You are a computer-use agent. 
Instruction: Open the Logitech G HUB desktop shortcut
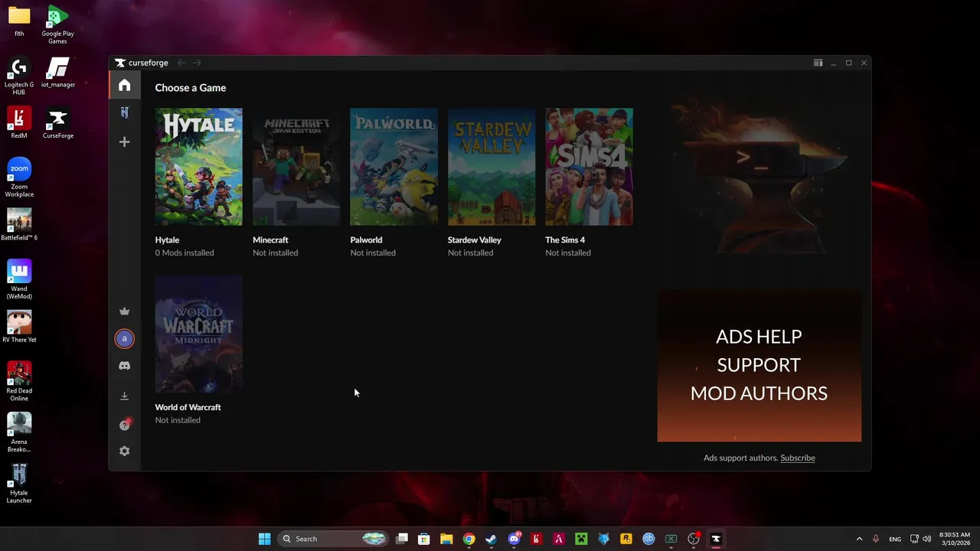[19, 76]
